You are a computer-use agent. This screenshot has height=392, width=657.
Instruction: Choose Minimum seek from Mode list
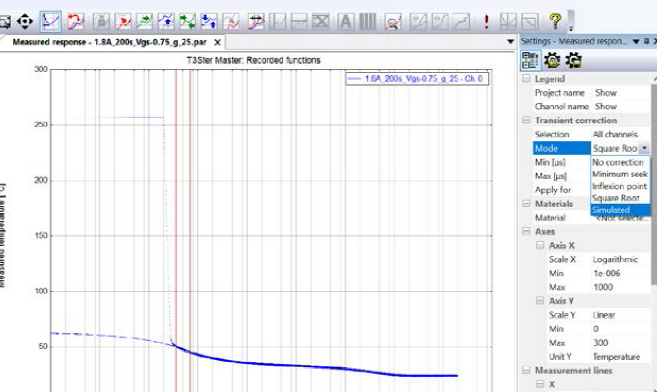620,174
